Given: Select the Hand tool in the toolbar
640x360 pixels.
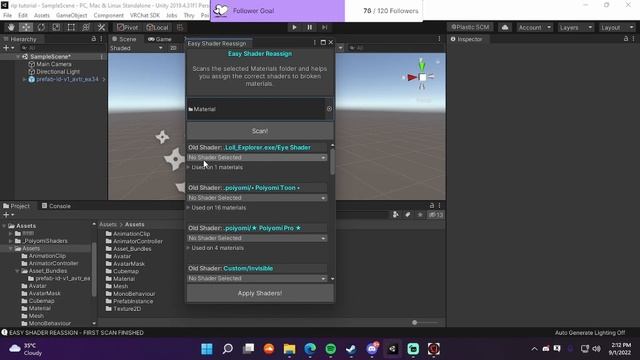Looking at the screenshot, I should pos(11,27).
